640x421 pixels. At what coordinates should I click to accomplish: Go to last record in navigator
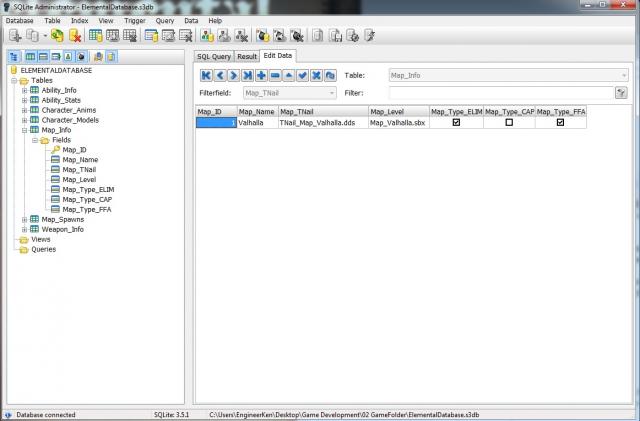point(247,75)
